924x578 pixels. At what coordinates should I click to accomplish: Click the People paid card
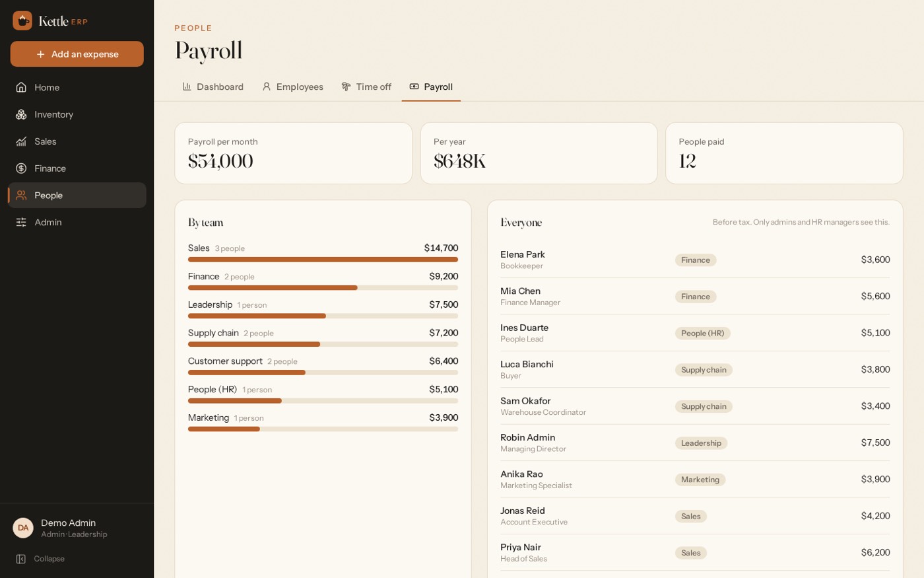(784, 153)
